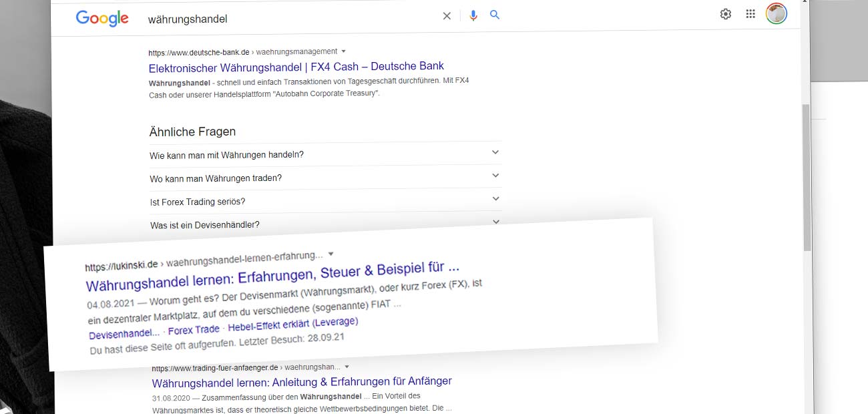Open Google settings gear
The height and width of the screenshot is (414, 868).
click(726, 14)
